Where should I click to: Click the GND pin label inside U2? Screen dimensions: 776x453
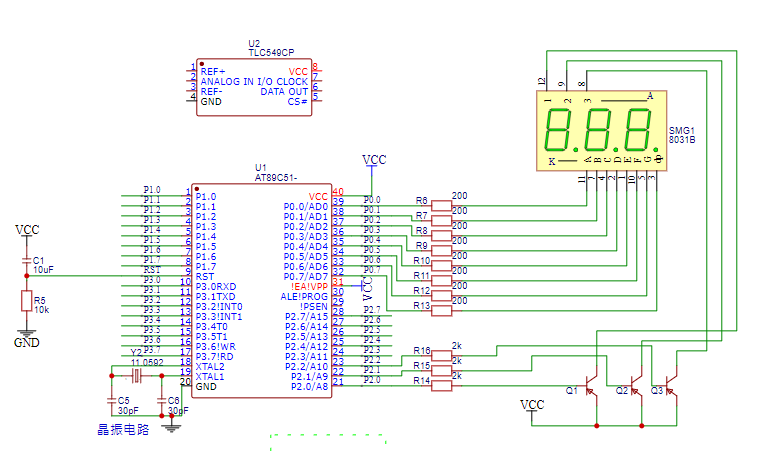coord(211,101)
